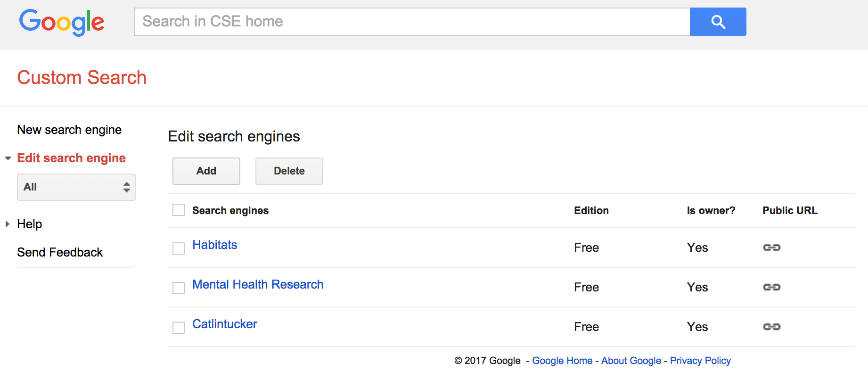Image resolution: width=868 pixels, height=381 pixels.
Task: Open the public URL icon for Catlintucker
Action: (772, 326)
